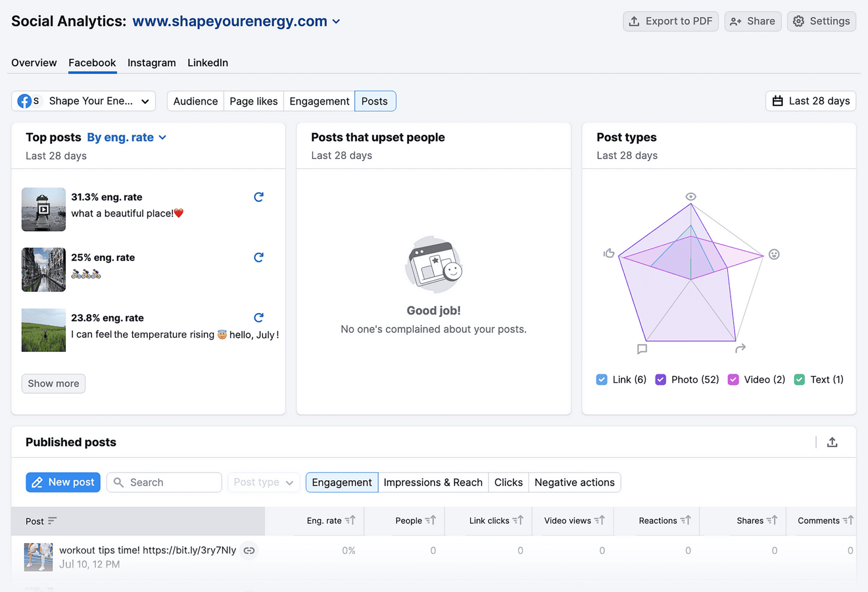Image resolution: width=868 pixels, height=592 pixels.
Task: Create a New post
Action: (63, 482)
